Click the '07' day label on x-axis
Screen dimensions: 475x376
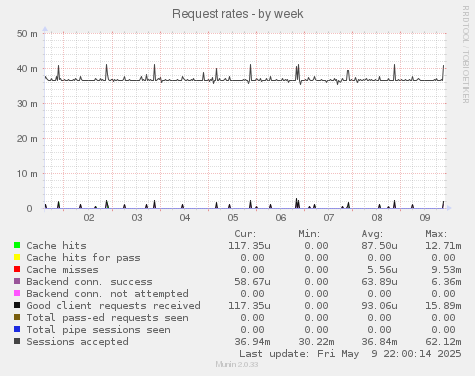coord(329,218)
